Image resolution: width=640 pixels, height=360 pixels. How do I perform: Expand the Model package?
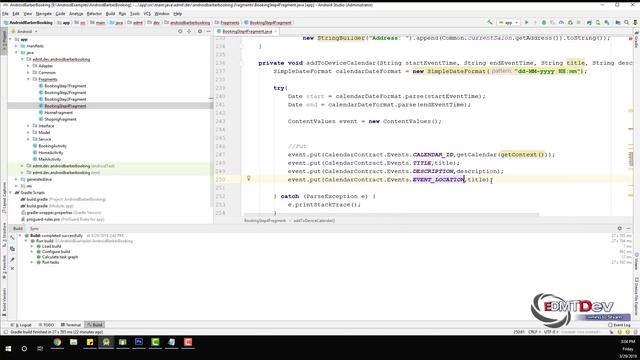coord(29,132)
